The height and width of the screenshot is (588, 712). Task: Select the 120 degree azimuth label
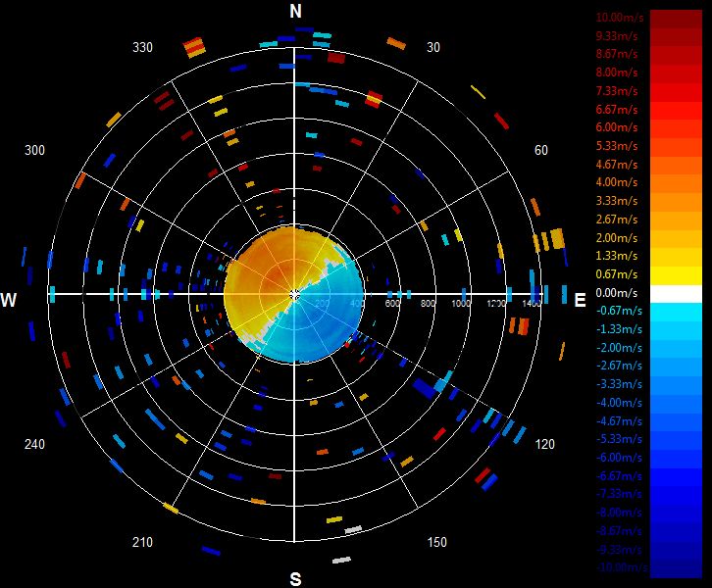coord(545,444)
